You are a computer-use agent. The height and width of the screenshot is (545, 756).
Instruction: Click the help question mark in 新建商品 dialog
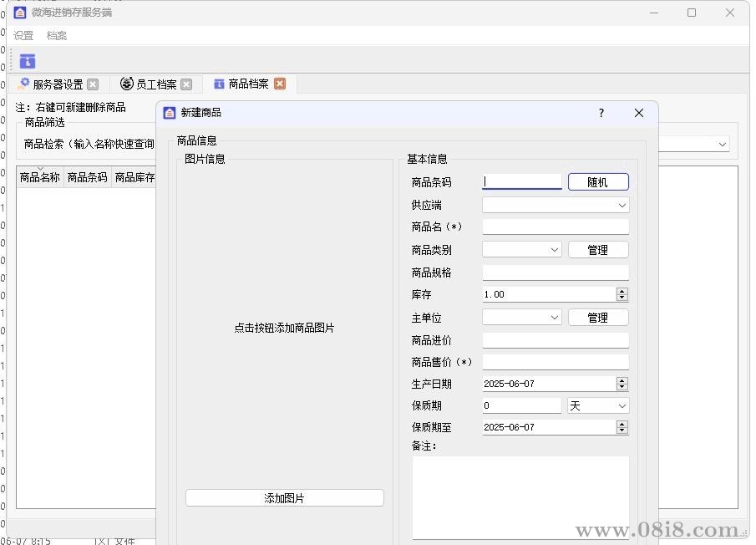(x=601, y=113)
